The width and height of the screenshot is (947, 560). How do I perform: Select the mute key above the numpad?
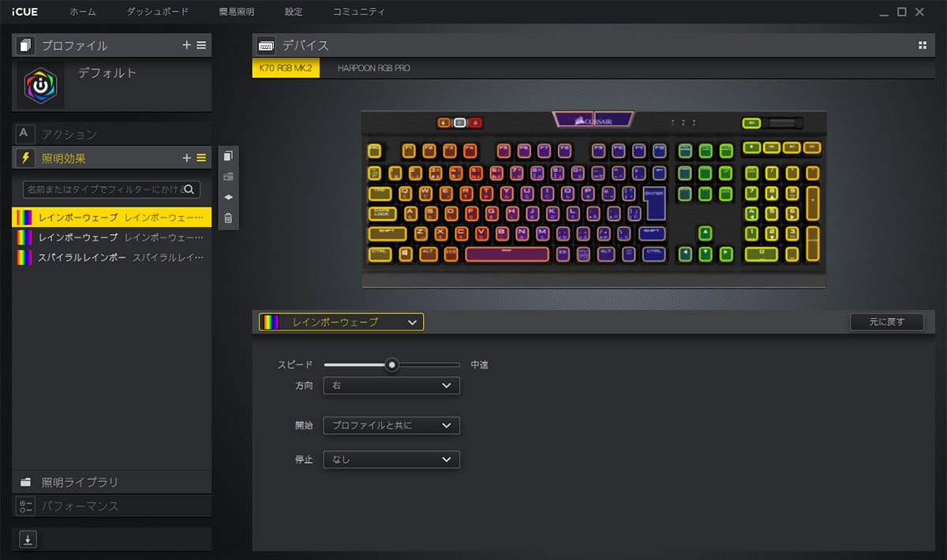click(750, 123)
